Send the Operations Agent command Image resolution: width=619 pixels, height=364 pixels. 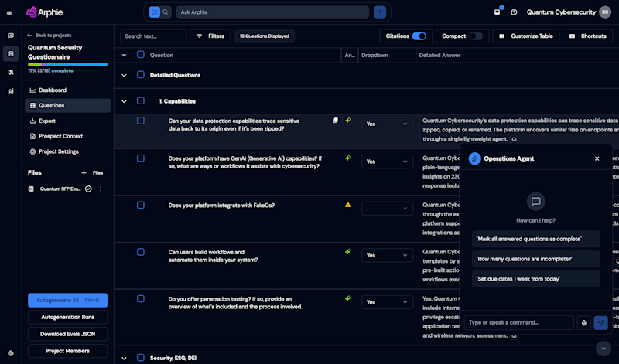coord(601,322)
